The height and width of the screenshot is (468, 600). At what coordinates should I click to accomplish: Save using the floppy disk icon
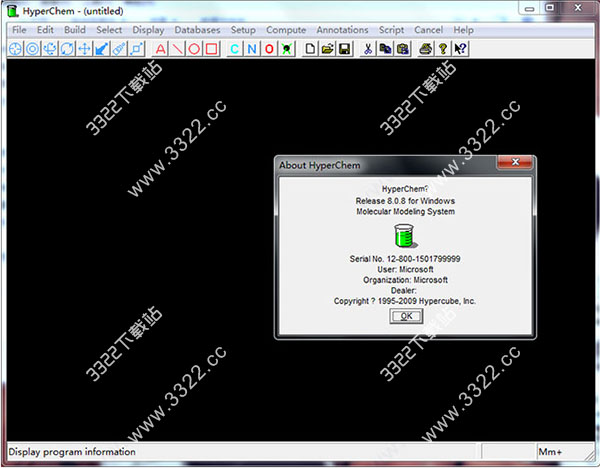(x=345, y=49)
